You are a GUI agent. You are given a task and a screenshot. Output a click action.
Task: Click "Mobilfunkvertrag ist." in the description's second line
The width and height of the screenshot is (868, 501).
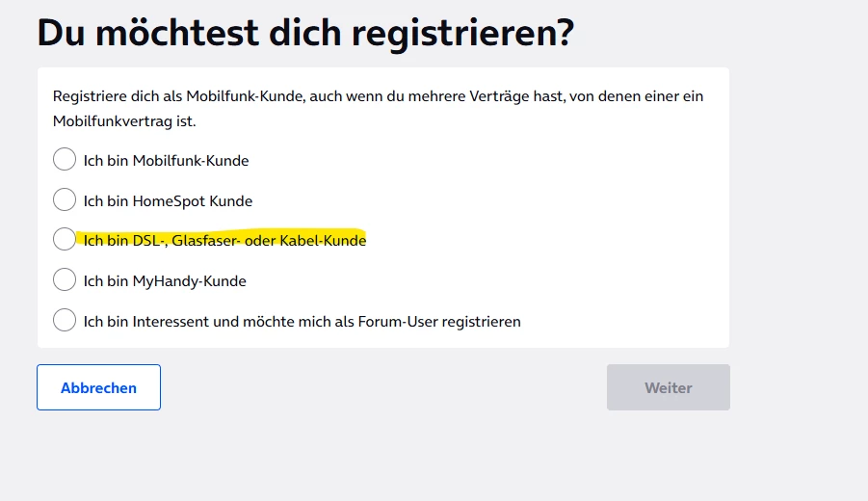(x=124, y=121)
